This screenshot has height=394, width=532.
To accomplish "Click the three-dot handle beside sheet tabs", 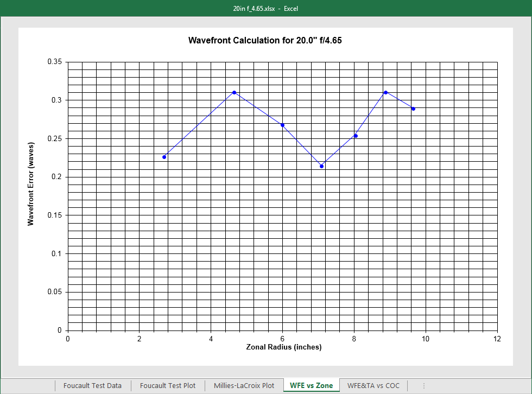I will click(424, 385).
